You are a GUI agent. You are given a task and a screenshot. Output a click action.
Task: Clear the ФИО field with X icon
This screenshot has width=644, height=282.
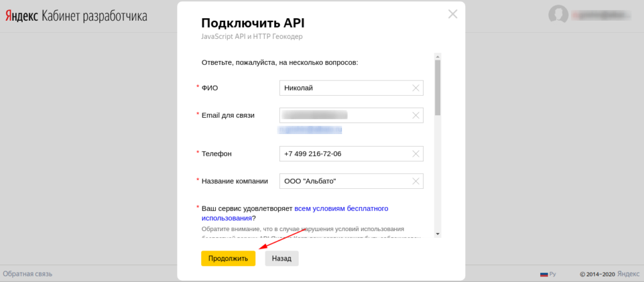tap(416, 88)
